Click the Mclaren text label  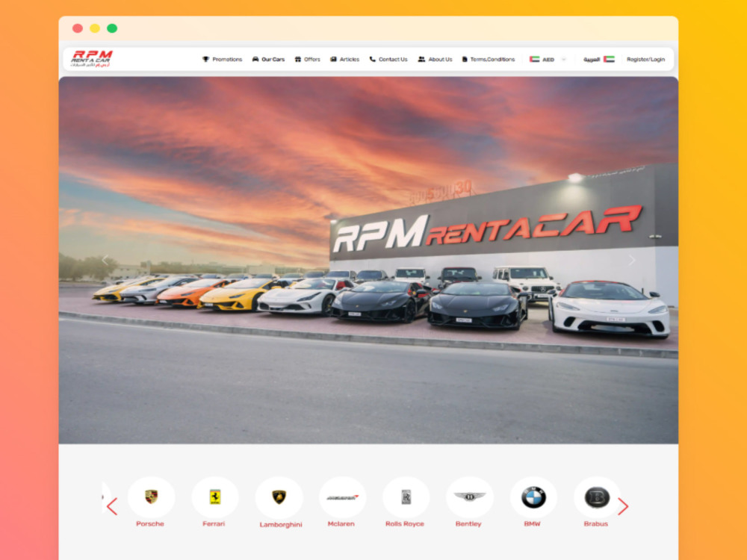click(x=341, y=524)
